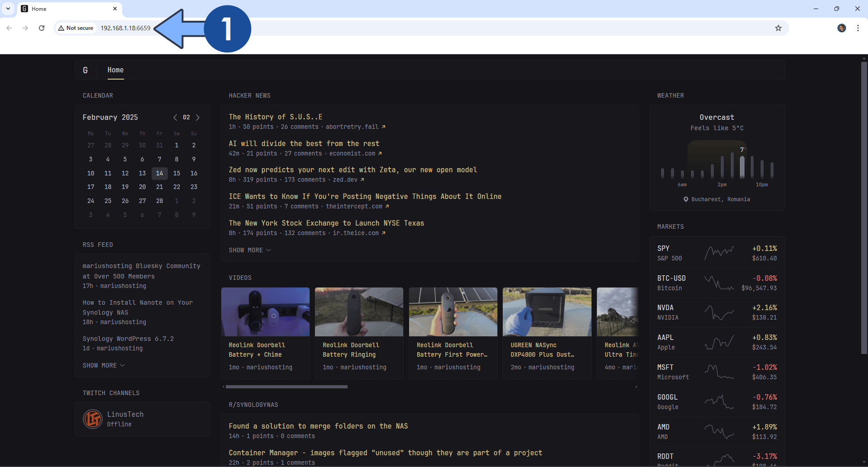Open Synology WordPress 6.7.2 feed item
Screen dimensions: 868x467
tap(128, 339)
